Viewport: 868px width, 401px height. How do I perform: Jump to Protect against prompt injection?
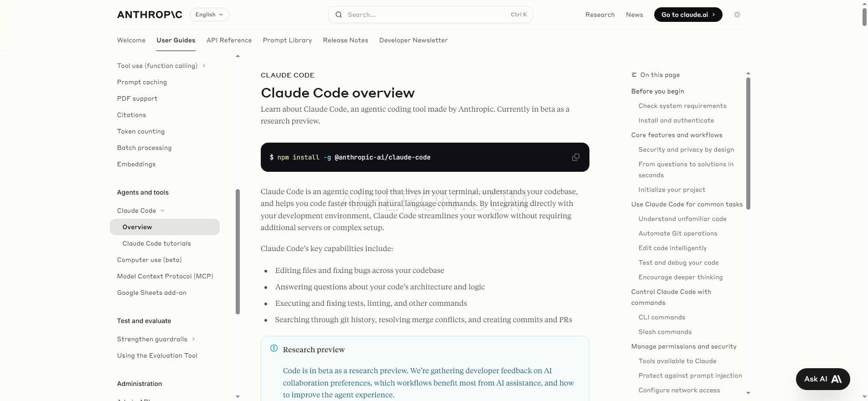pos(690,375)
